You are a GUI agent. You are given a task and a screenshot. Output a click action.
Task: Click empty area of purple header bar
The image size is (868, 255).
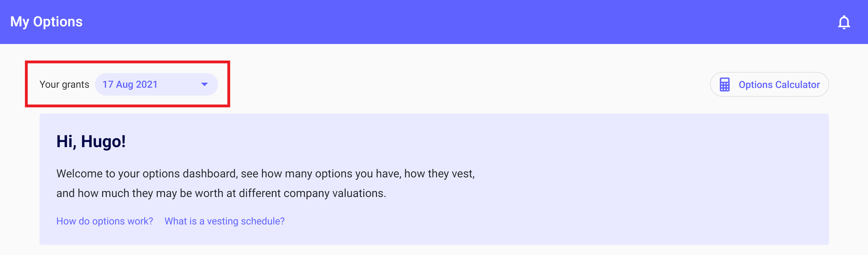[438, 22]
